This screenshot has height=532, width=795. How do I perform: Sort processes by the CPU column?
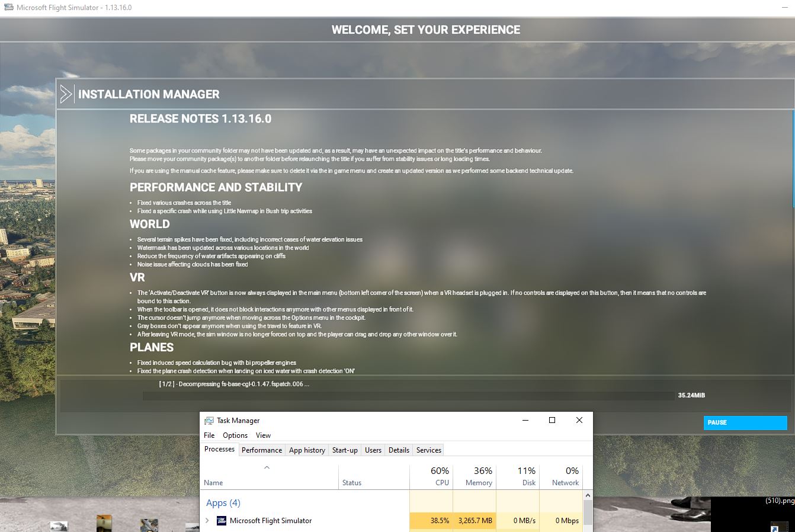tap(431, 476)
